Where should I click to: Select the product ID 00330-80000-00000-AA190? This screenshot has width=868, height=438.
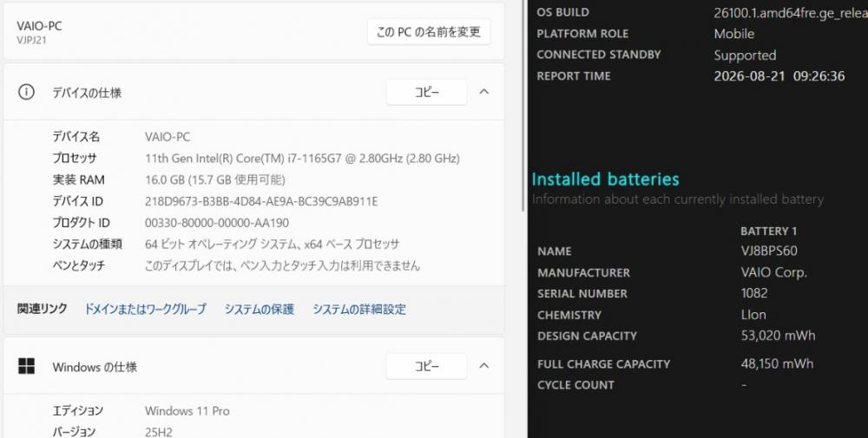(216, 223)
